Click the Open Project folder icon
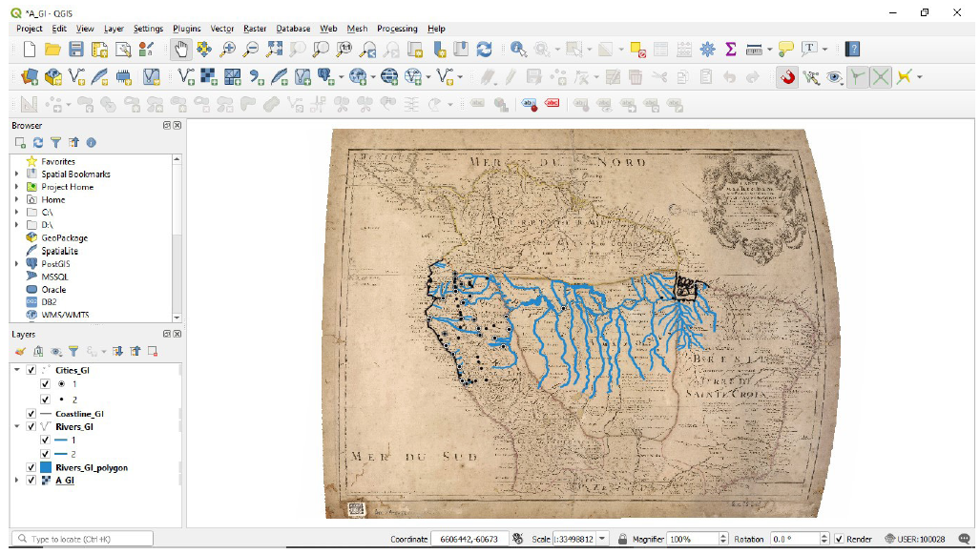 pyautogui.click(x=52, y=49)
